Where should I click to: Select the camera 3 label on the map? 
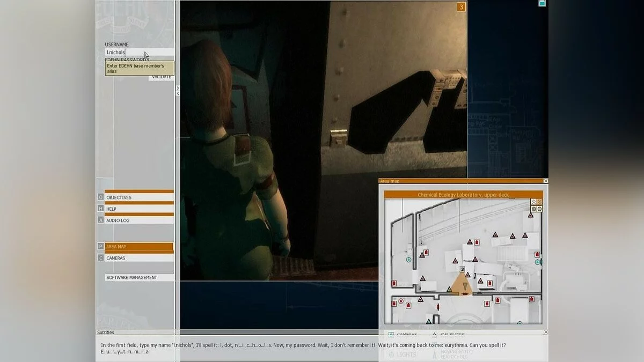click(x=463, y=269)
